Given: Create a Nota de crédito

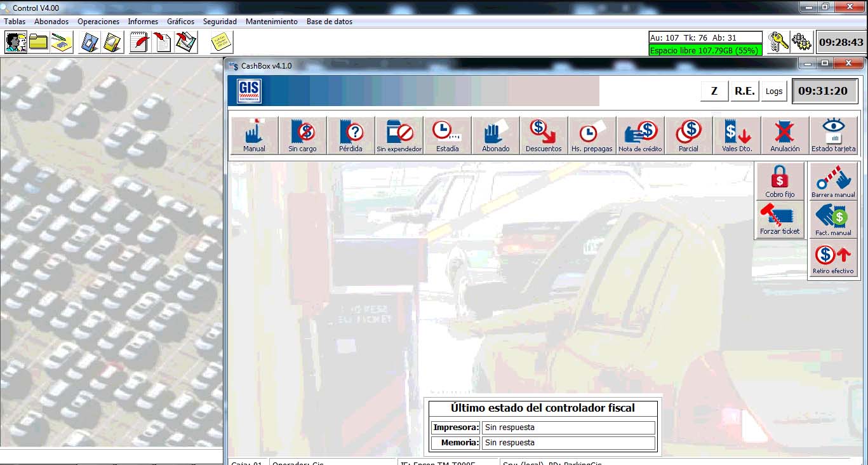Looking at the screenshot, I should click(x=641, y=135).
